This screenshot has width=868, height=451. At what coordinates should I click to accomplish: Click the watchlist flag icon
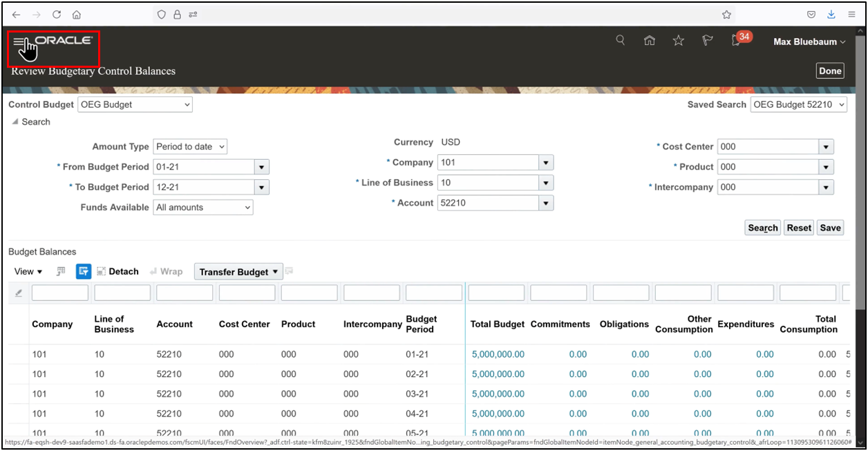[x=707, y=40]
